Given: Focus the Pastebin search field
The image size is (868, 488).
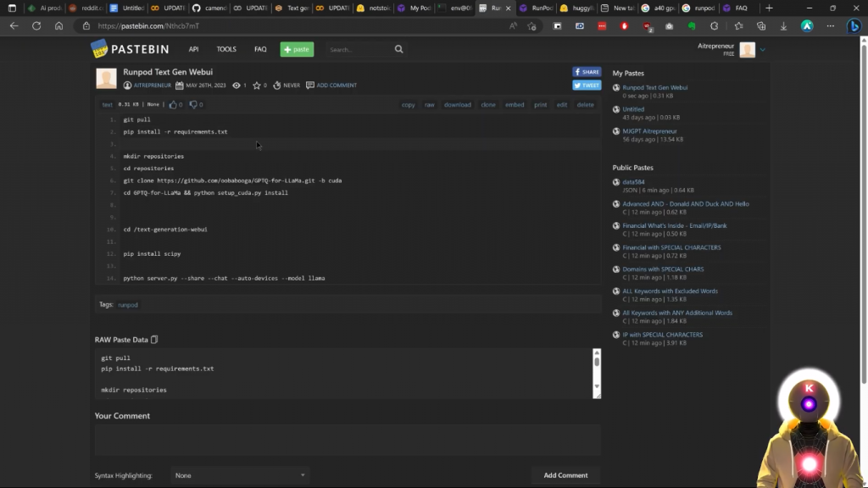Looking at the screenshot, I should click(359, 50).
